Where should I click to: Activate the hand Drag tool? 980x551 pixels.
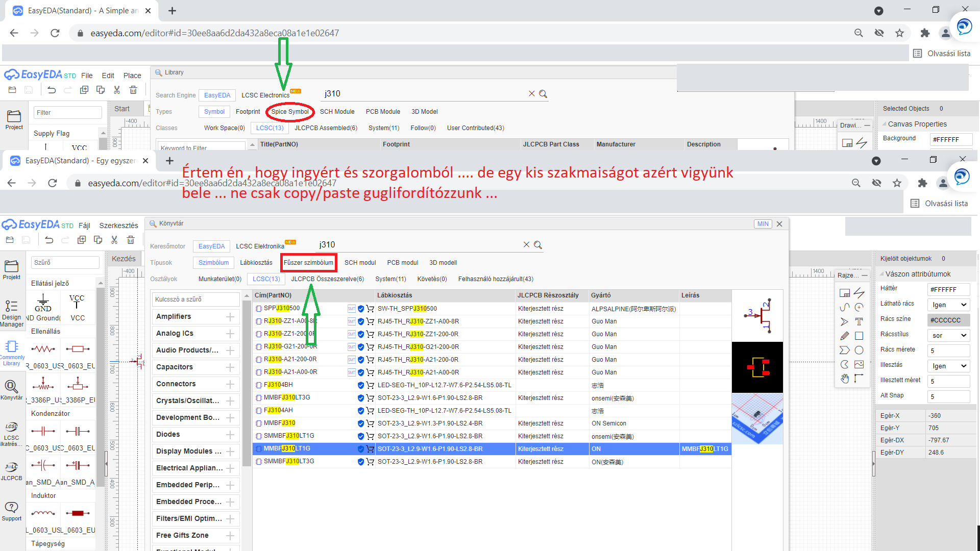(845, 379)
